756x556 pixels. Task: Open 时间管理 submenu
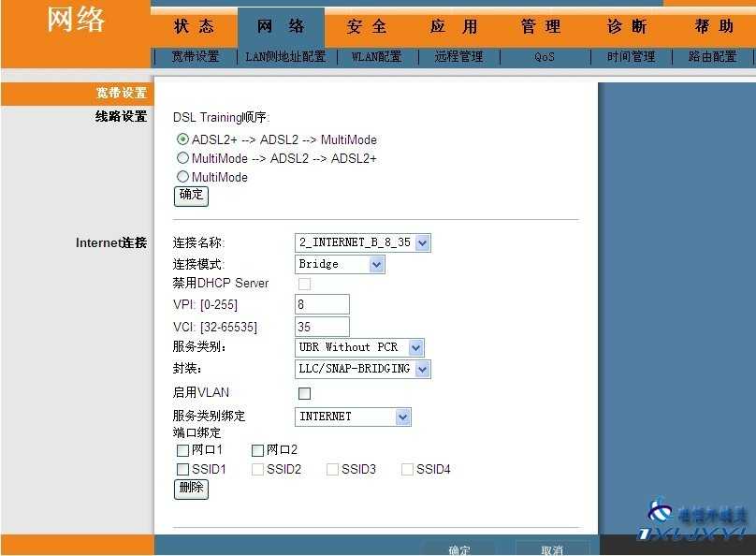631,57
